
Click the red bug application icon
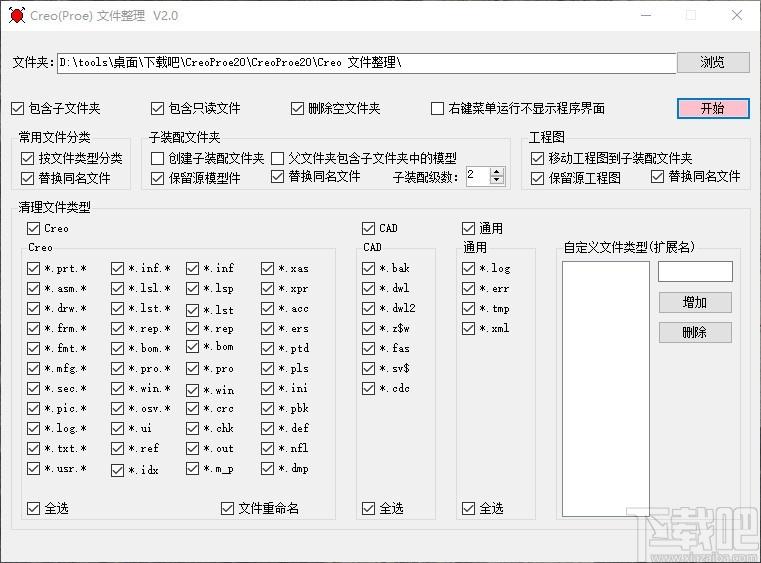17,16
